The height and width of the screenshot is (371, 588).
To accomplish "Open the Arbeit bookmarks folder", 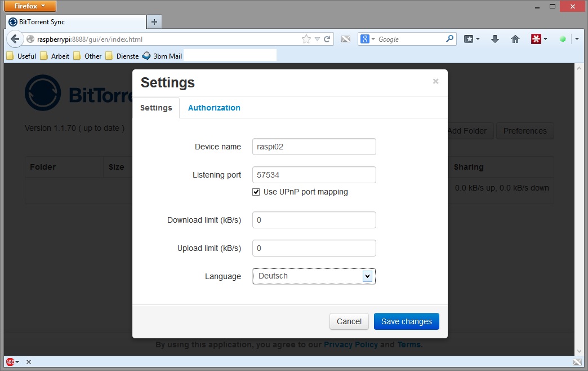I will [55, 56].
